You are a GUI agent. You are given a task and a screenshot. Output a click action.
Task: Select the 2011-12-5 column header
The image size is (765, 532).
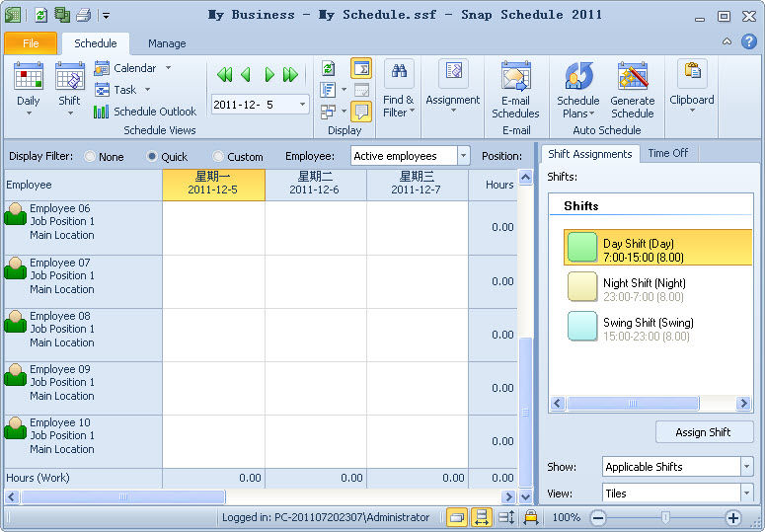click(x=213, y=185)
